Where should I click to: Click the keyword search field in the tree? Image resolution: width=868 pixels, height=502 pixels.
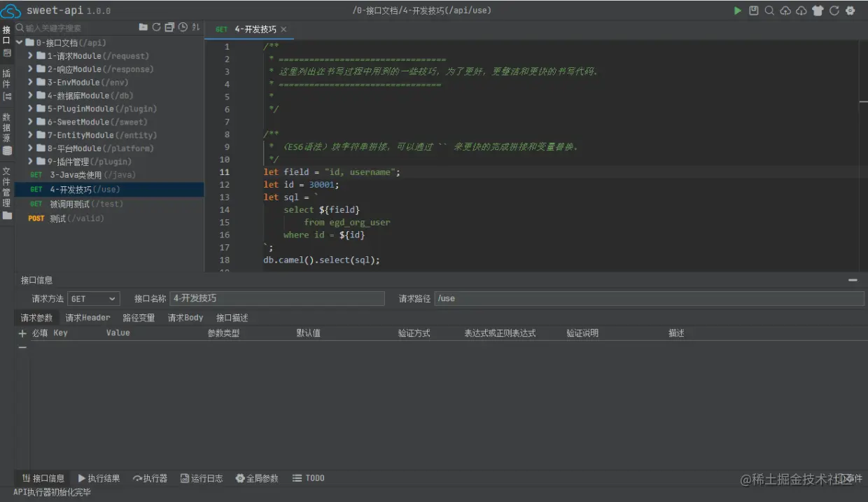tap(76, 27)
